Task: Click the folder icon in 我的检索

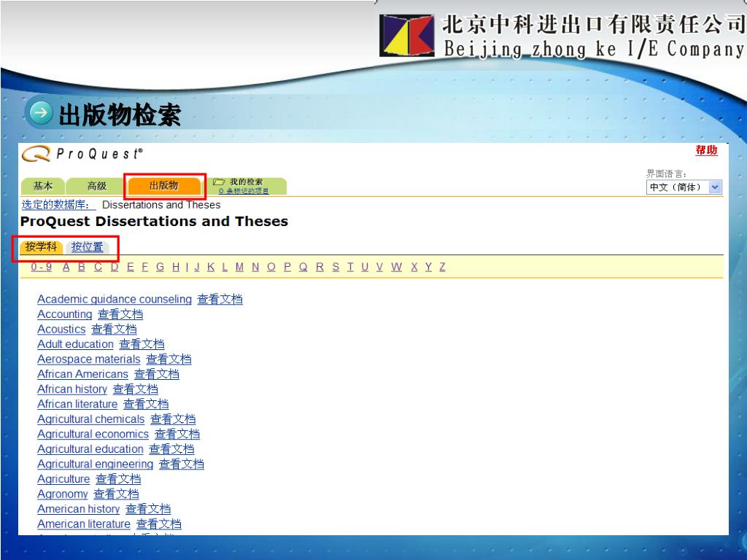Action: click(219, 182)
